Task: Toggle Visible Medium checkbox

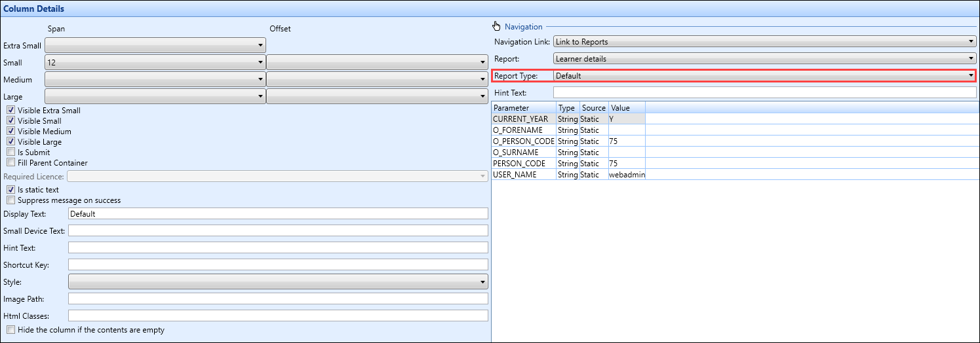Action: [11, 131]
